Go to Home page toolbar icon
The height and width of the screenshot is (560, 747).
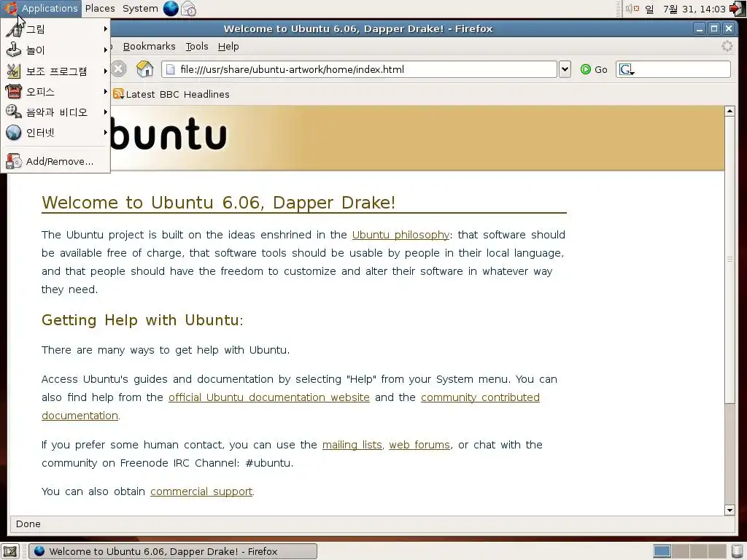pos(145,69)
